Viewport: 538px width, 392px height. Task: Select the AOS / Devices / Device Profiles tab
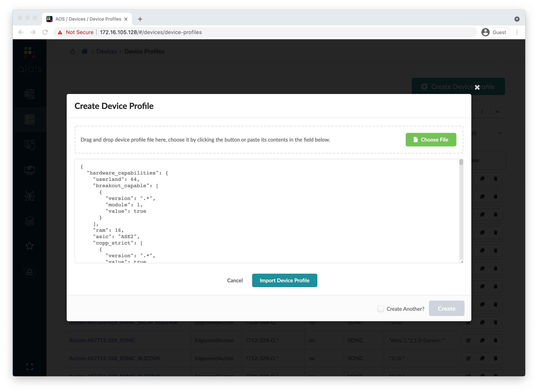point(88,19)
